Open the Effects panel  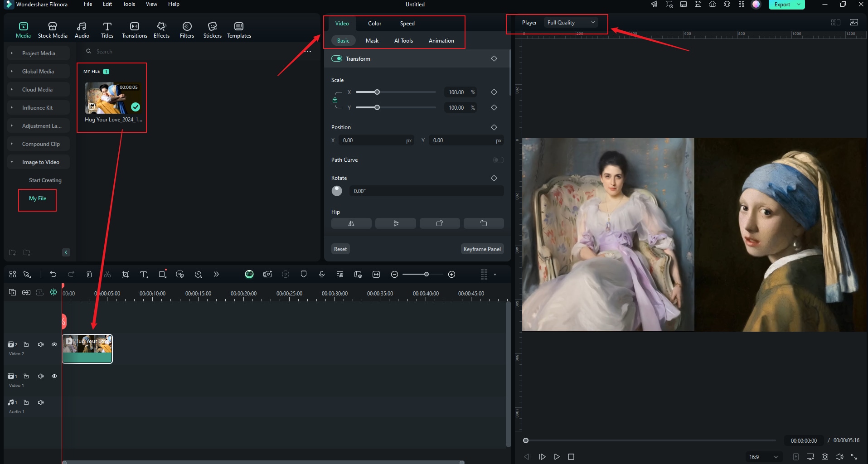161,30
